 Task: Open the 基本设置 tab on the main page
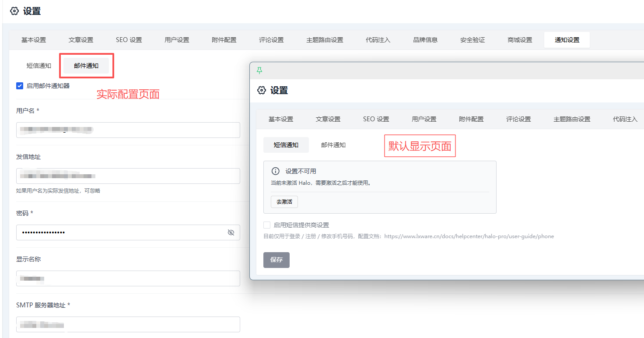34,40
